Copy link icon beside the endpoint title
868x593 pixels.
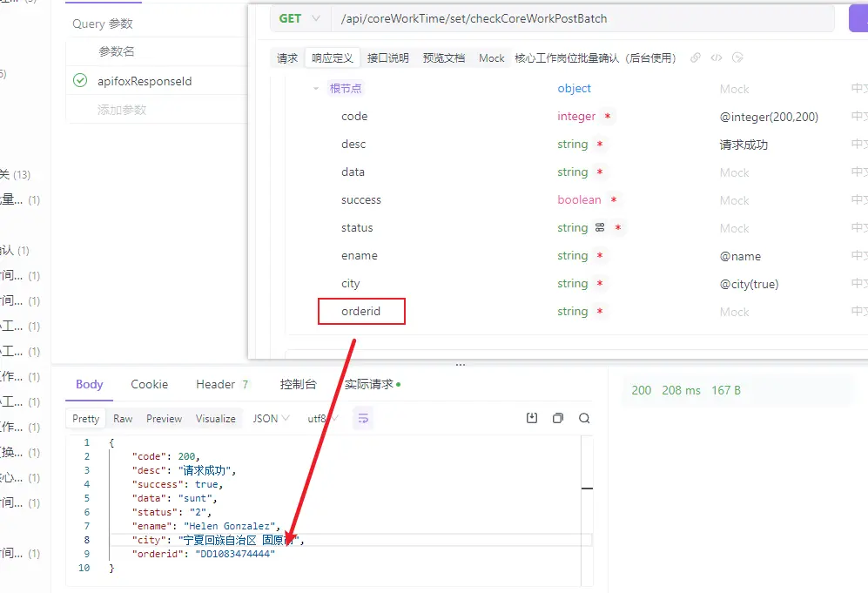pyautogui.click(x=696, y=57)
